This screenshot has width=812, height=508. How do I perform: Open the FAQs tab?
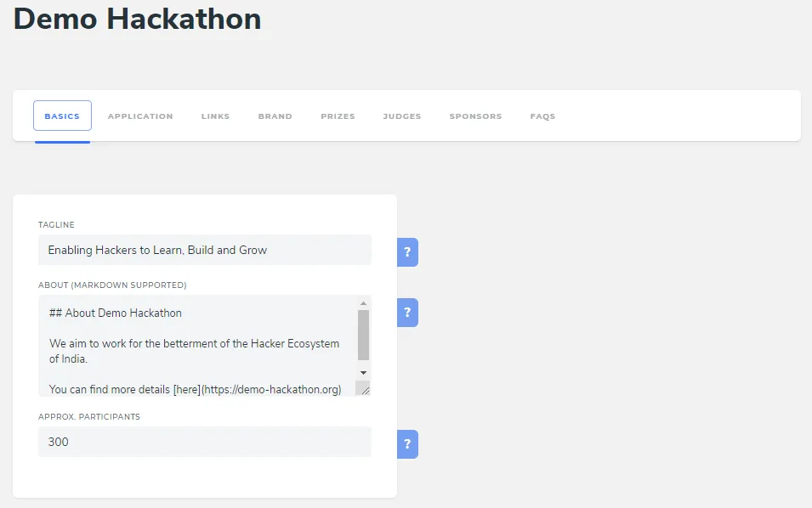tap(542, 116)
